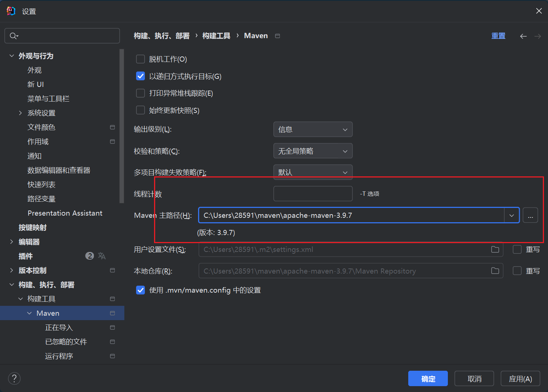Click project icon next to 文件颜色
Image resolution: width=548 pixels, height=392 pixels.
[113, 127]
